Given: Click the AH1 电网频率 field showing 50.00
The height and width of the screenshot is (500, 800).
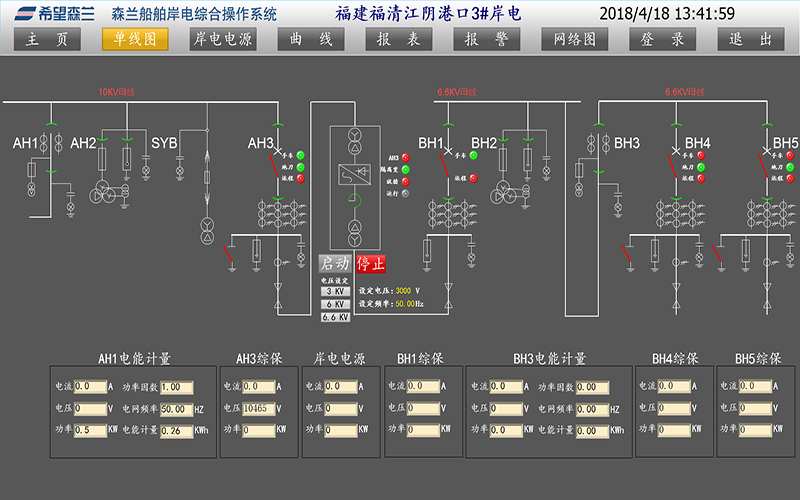Looking at the screenshot, I should (x=175, y=408).
